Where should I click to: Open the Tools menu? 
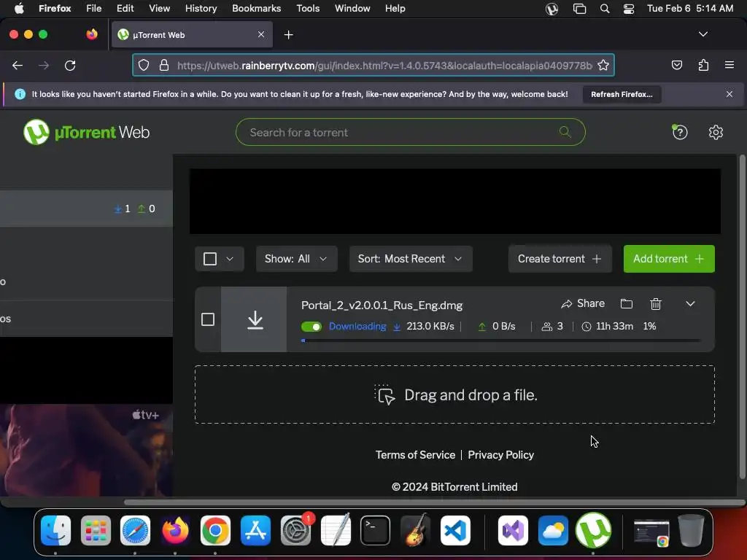point(308,9)
